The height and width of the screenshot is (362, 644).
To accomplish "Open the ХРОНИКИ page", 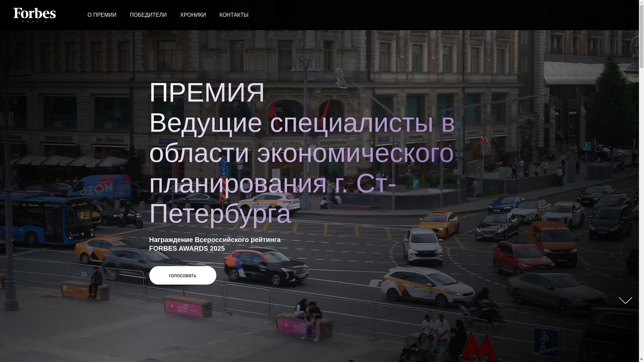I will (193, 15).
